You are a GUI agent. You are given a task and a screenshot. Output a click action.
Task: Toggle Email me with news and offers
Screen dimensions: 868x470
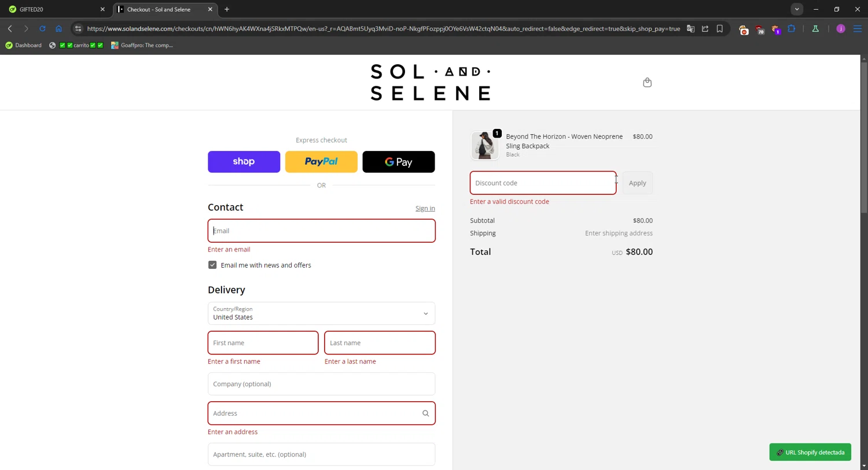pos(212,265)
